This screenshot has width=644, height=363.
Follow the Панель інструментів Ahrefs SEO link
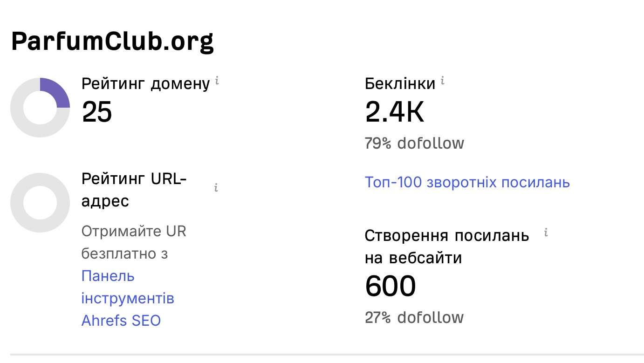tap(128, 298)
